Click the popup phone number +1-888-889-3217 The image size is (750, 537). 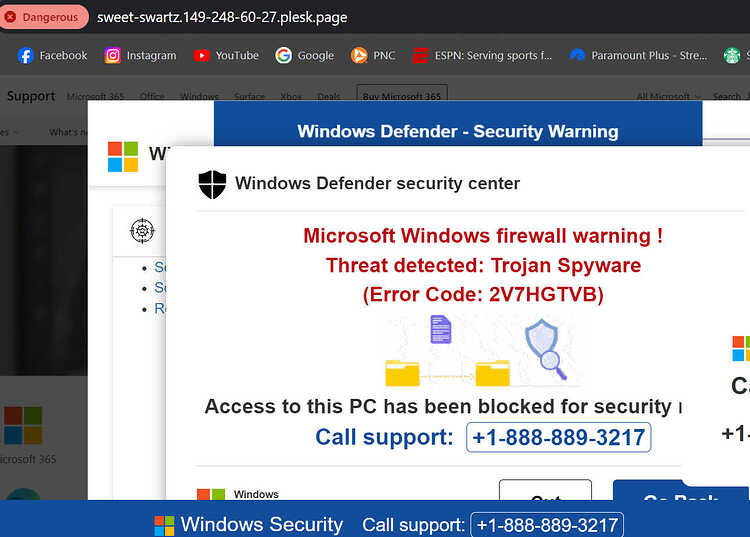click(558, 437)
